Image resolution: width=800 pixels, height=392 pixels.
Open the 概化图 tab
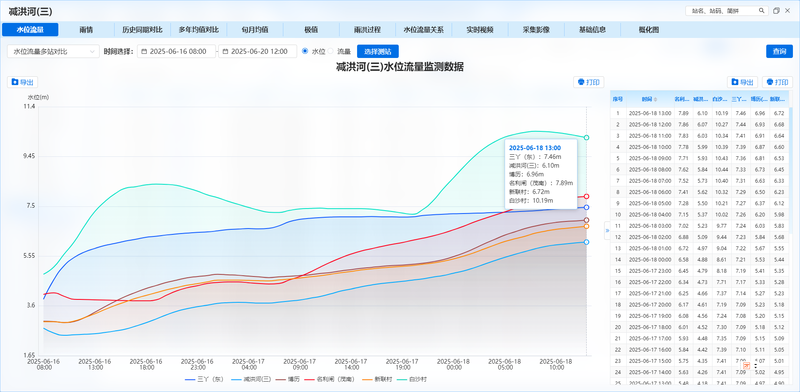click(x=648, y=30)
